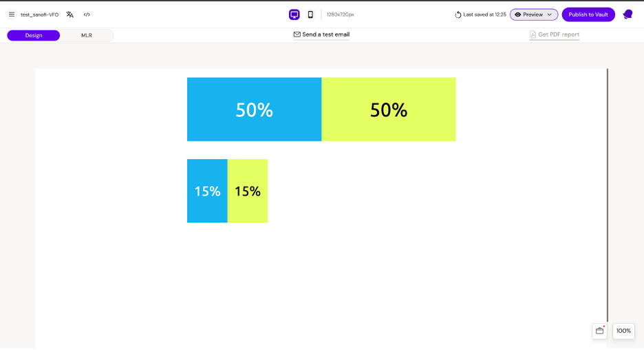
Task: Click the eye icon in Preview
Action: [x=518, y=14]
